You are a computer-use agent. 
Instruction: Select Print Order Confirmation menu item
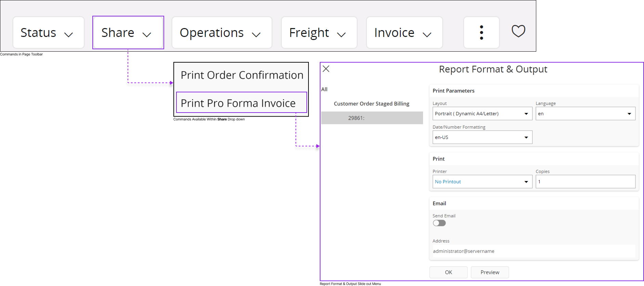241,75
